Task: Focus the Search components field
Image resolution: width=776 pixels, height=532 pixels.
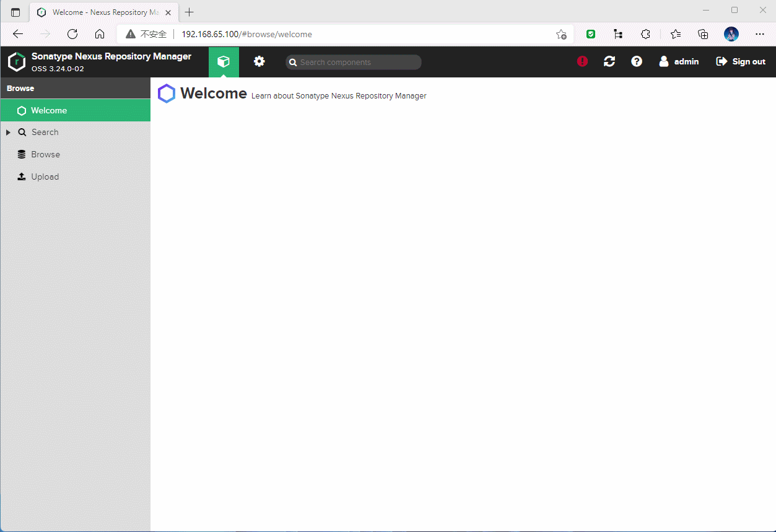Action: point(354,62)
